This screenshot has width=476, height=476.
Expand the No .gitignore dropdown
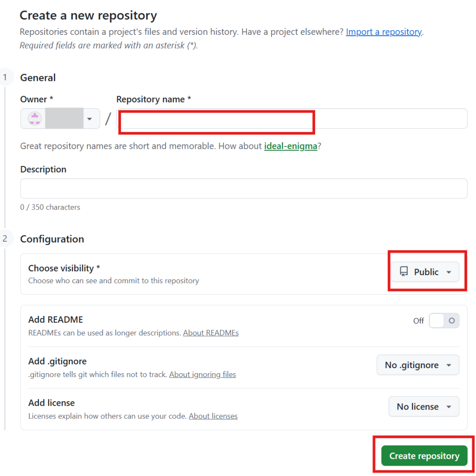click(x=417, y=365)
